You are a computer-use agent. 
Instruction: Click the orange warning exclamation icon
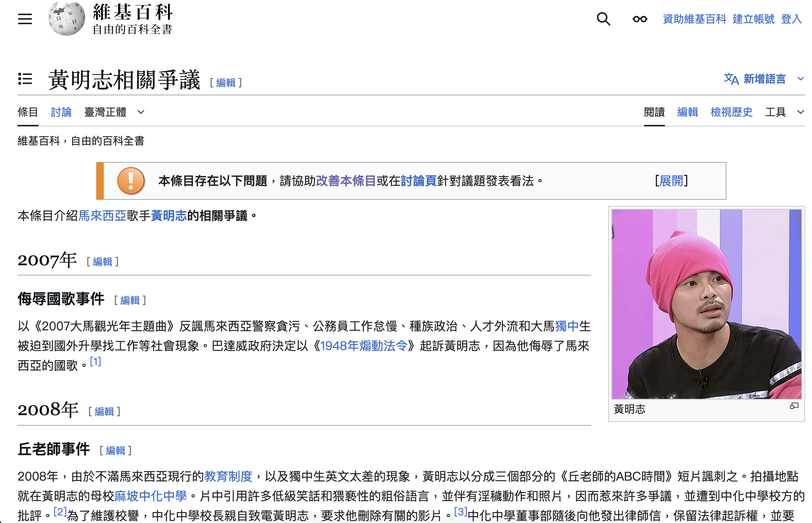[131, 181]
